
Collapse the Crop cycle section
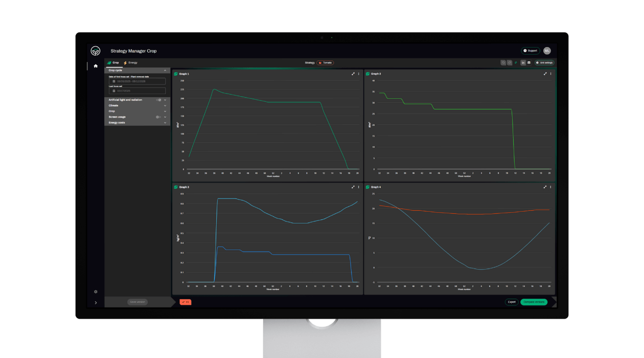(x=165, y=70)
